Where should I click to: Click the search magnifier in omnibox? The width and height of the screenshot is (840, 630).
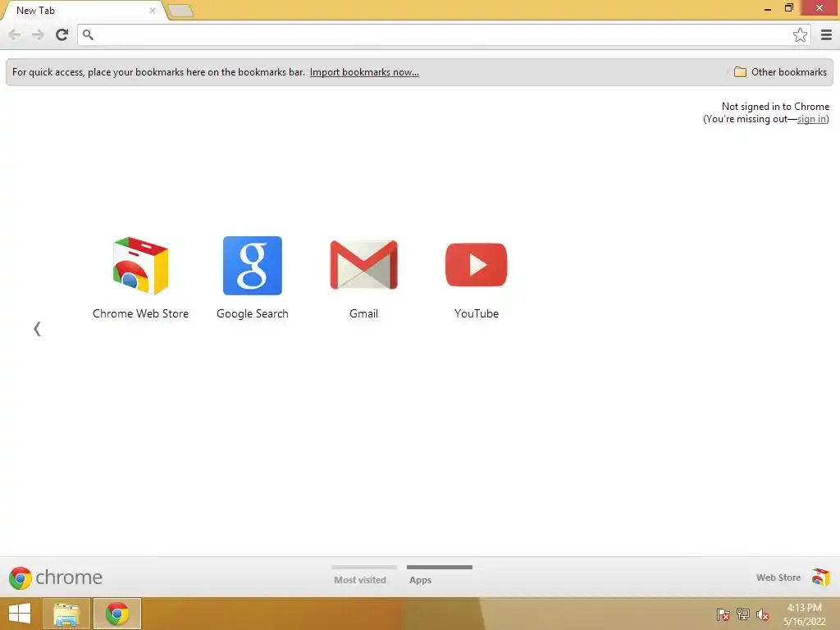pos(89,34)
